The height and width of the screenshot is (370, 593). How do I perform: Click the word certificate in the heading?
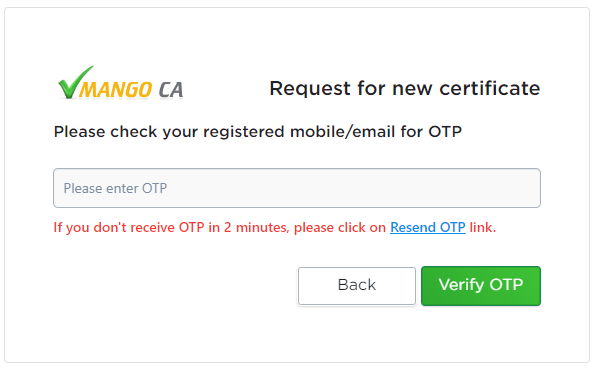tap(490, 89)
